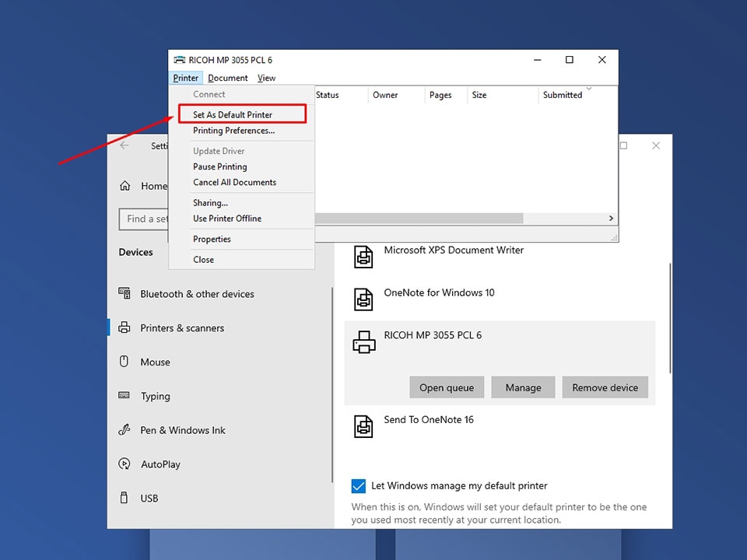Screen dimensions: 747x560
Task: Click the OneNote for Windows 10 printer icon
Action: pos(363,299)
